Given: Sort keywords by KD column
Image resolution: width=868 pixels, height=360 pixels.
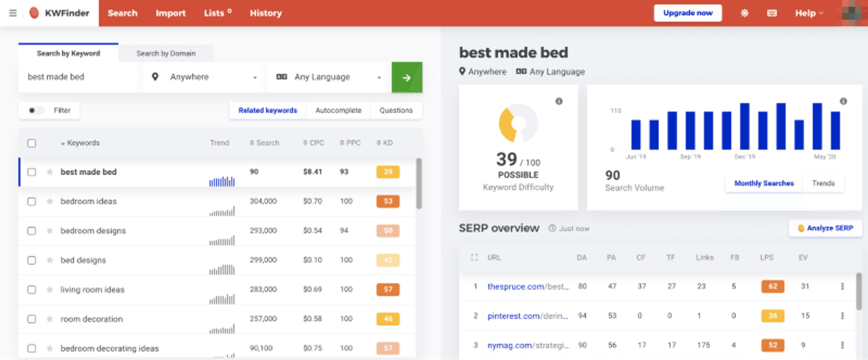Looking at the screenshot, I should (384, 143).
